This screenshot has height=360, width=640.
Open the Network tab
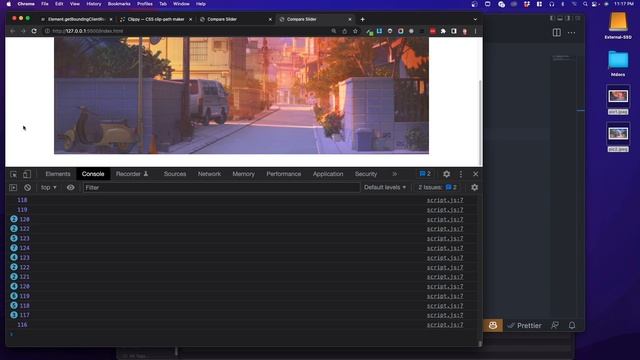pos(209,174)
